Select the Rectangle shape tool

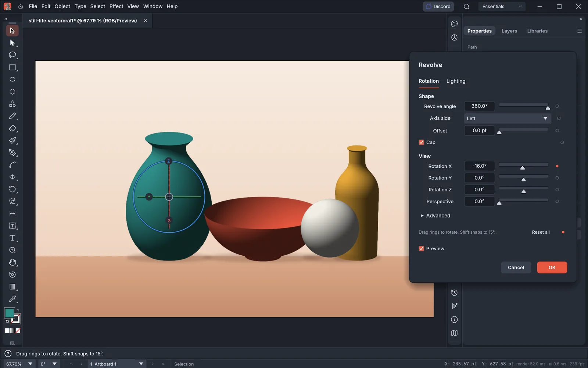[x=12, y=67]
